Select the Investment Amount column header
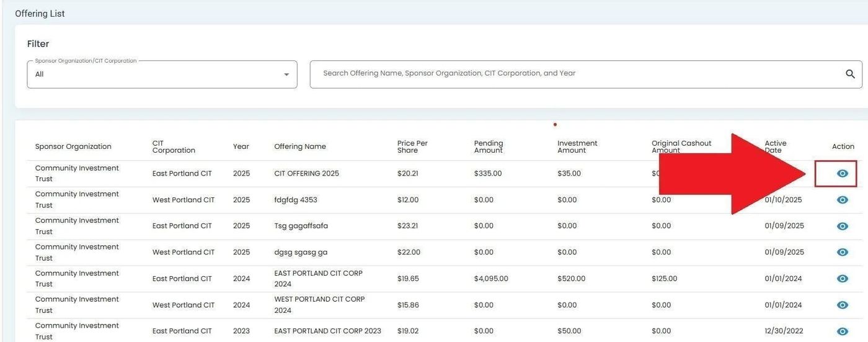The height and width of the screenshot is (342, 868). click(577, 146)
